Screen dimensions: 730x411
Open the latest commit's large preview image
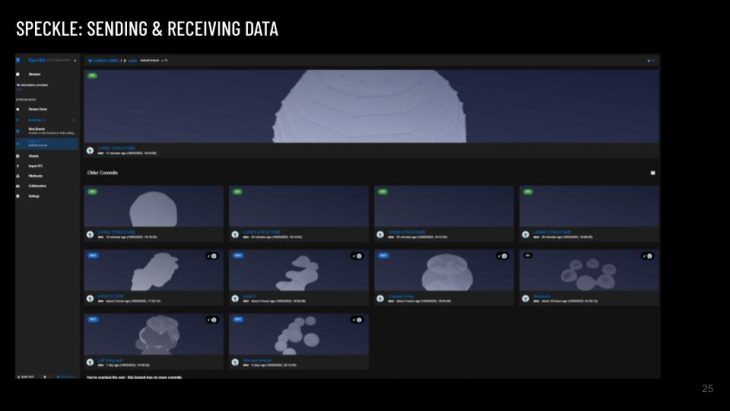[x=371, y=106]
